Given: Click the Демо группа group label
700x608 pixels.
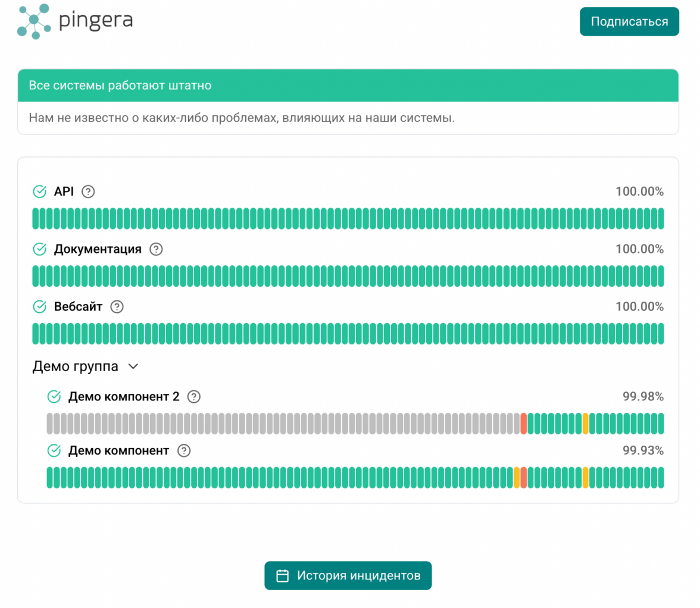Looking at the screenshot, I should tap(75, 367).
